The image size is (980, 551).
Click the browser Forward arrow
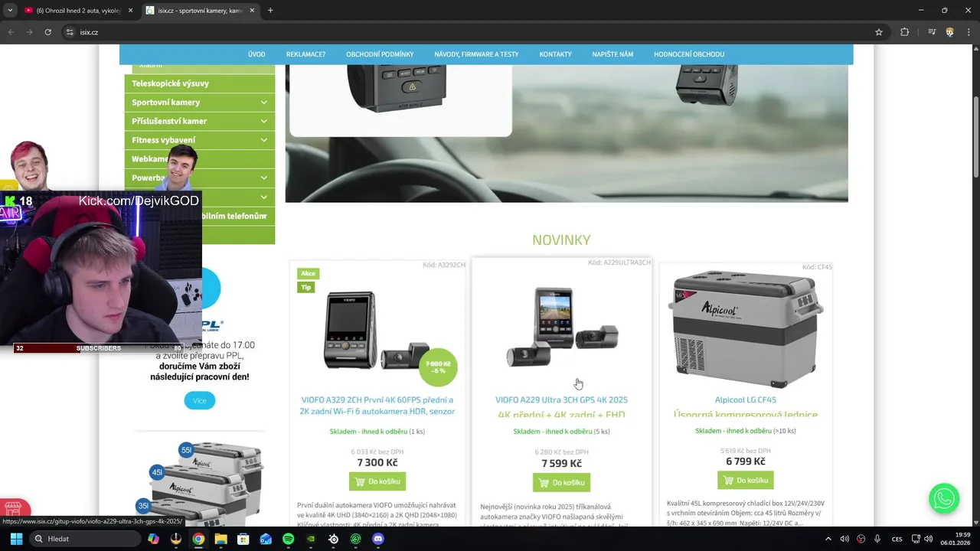point(29,32)
